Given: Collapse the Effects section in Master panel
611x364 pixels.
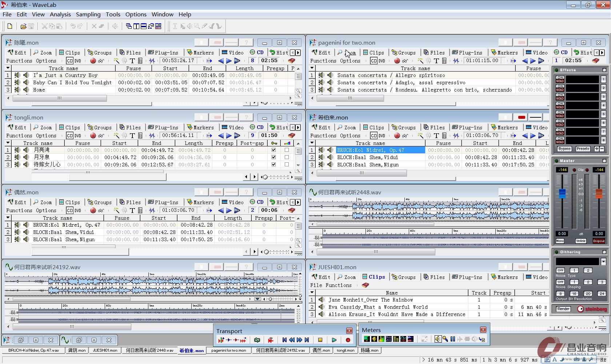Looking at the screenshot, I should (604, 70).
